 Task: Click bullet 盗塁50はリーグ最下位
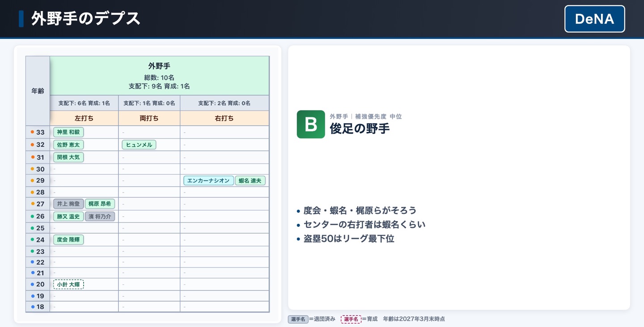349,239
